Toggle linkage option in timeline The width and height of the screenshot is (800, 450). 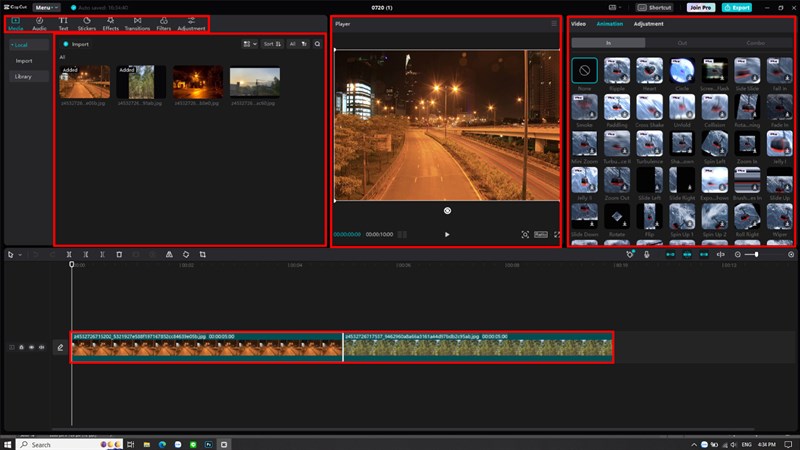tap(704, 255)
